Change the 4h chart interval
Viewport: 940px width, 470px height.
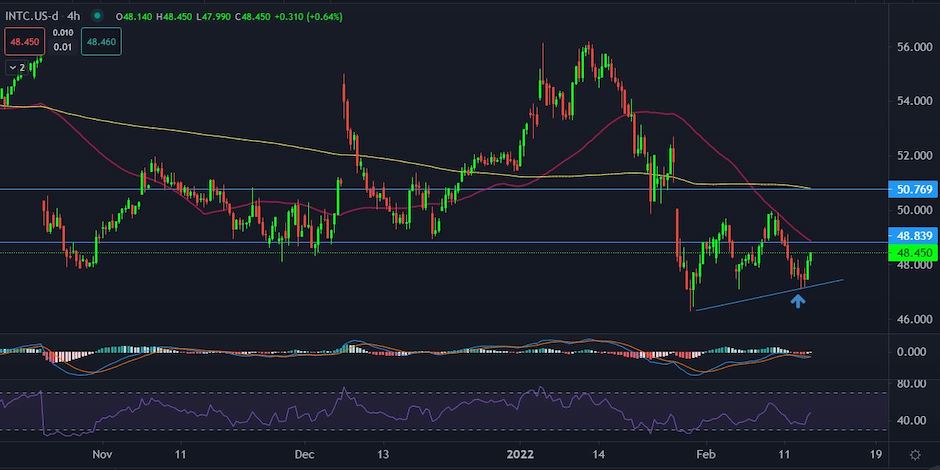[73, 17]
